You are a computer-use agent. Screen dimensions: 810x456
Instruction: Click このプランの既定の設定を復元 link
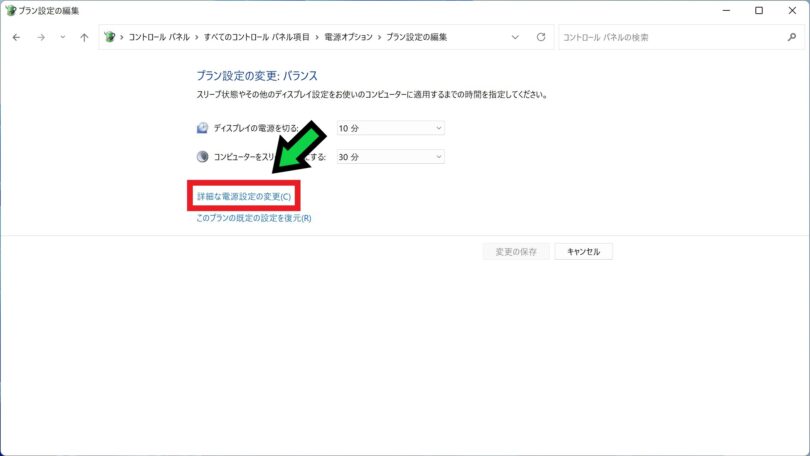tap(254, 218)
